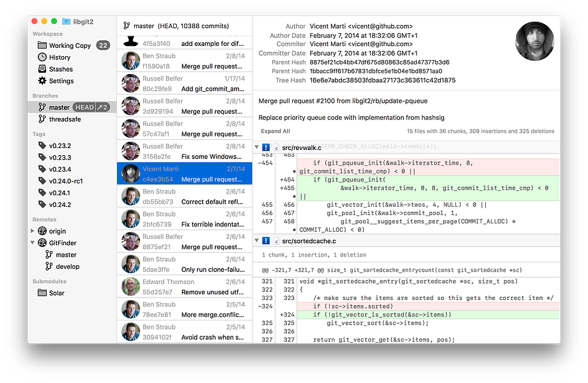Collapse the GitFinder remote
The image size is (588, 383).
tap(32, 243)
